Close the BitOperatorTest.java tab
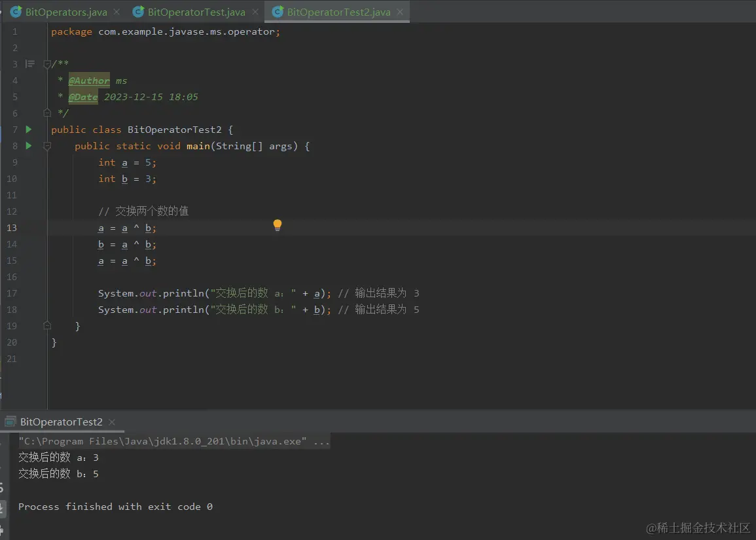756x540 pixels. point(255,12)
